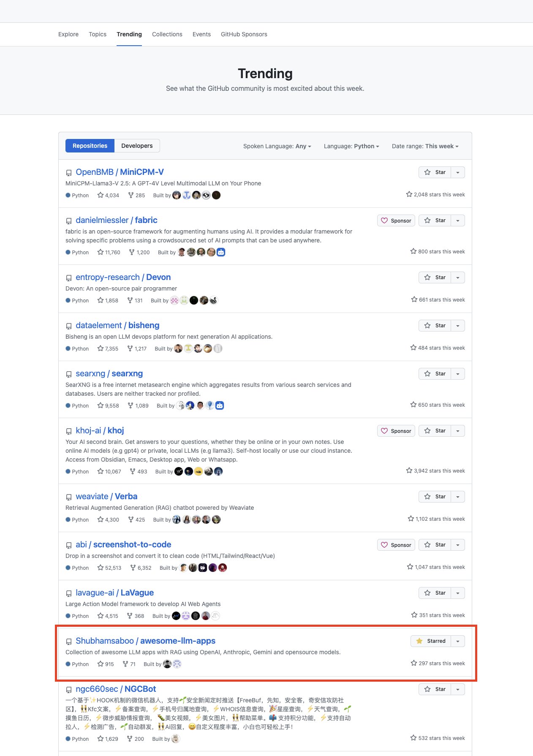Star the entropy-research / Devon repository
The image size is (533, 756).
(435, 277)
